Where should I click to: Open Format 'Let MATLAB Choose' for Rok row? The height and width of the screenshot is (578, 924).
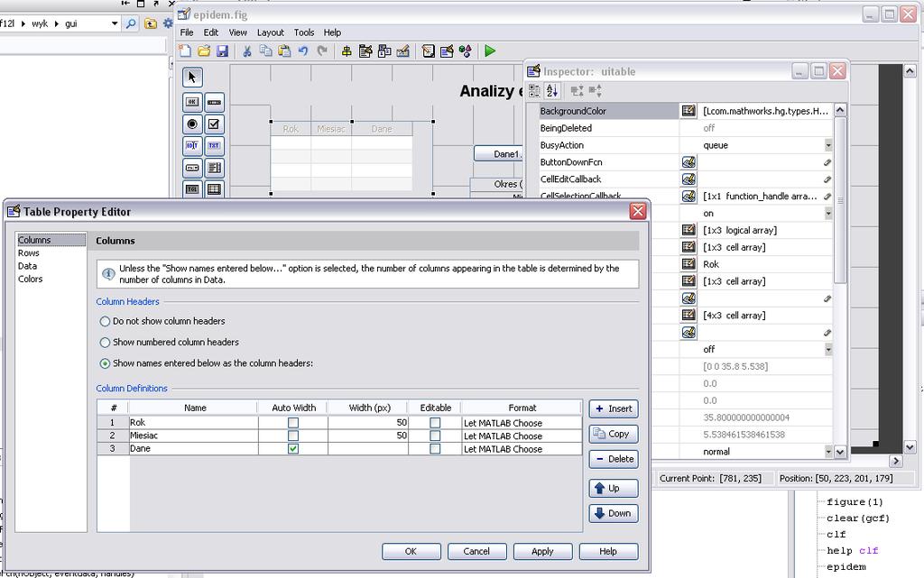[522, 423]
